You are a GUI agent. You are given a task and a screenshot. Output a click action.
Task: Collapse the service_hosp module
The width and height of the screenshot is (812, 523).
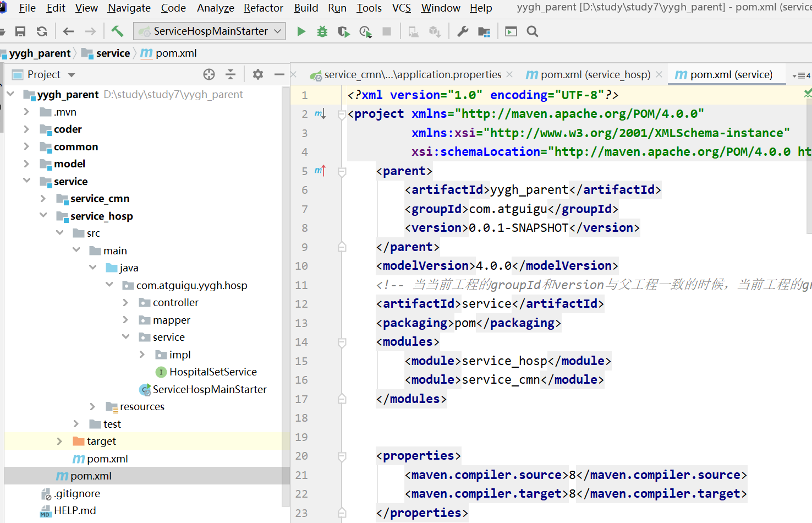click(x=43, y=215)
